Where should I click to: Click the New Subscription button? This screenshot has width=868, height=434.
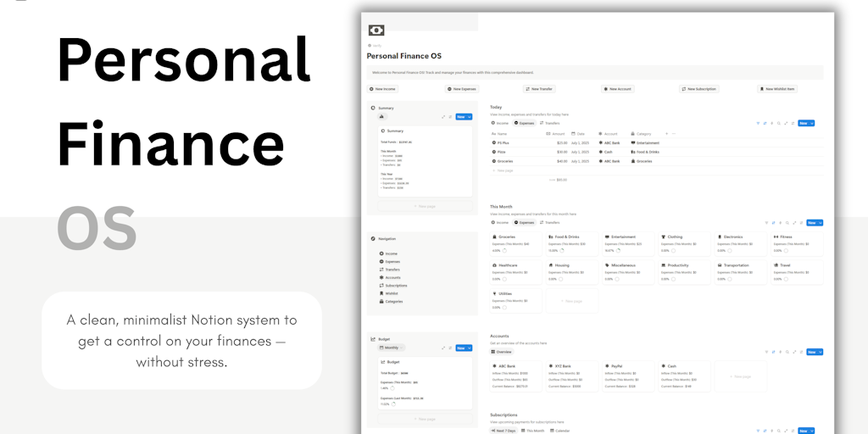click(699, 88)
